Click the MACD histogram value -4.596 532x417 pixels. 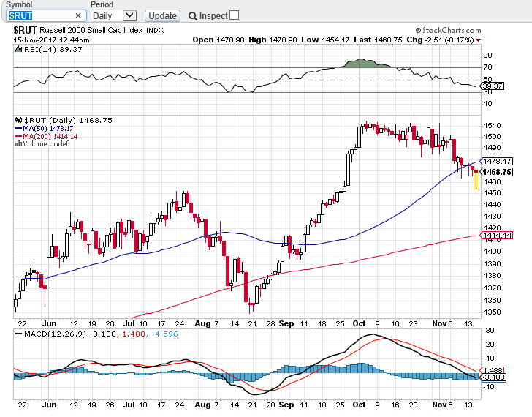pyautogui.click(x=164, y=334)
